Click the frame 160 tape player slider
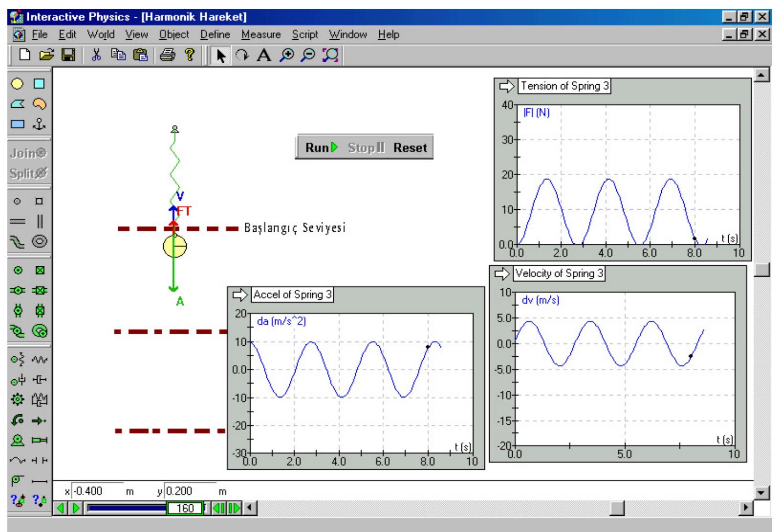The height and width of the screenshot is (532, 780). (185, 508)
